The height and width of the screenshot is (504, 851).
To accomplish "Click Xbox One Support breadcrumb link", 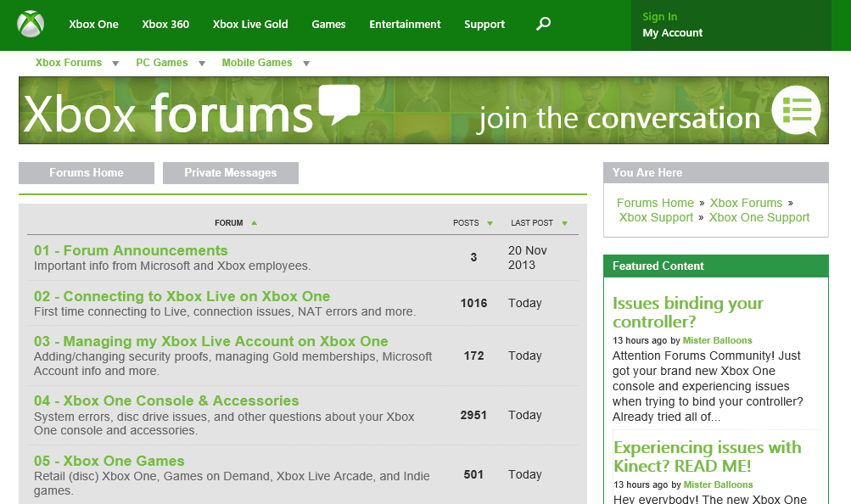I will [759, 217].
